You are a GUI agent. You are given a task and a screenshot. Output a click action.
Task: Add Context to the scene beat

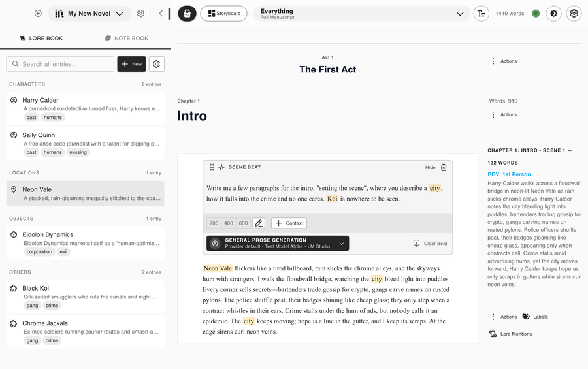[x=289, y=223]
